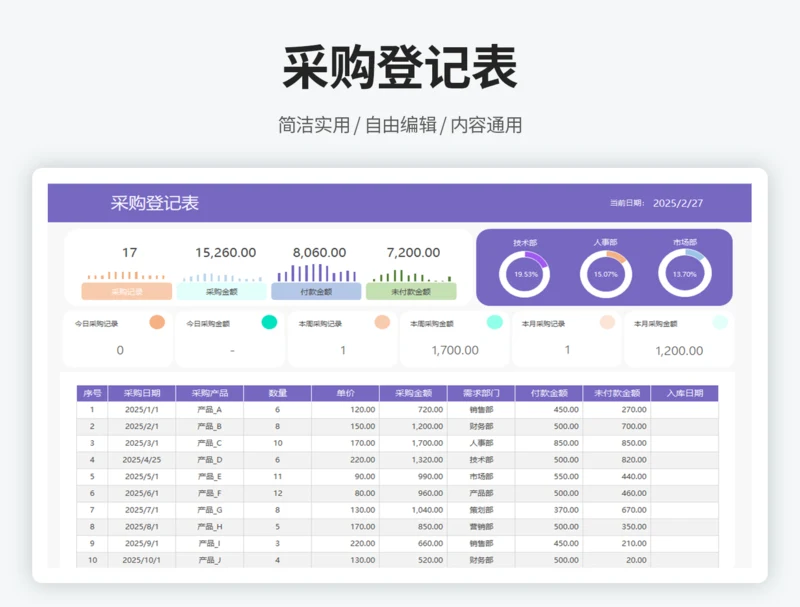Select the 产品_C product cell
800x607 pixels.
pos(210,443)
